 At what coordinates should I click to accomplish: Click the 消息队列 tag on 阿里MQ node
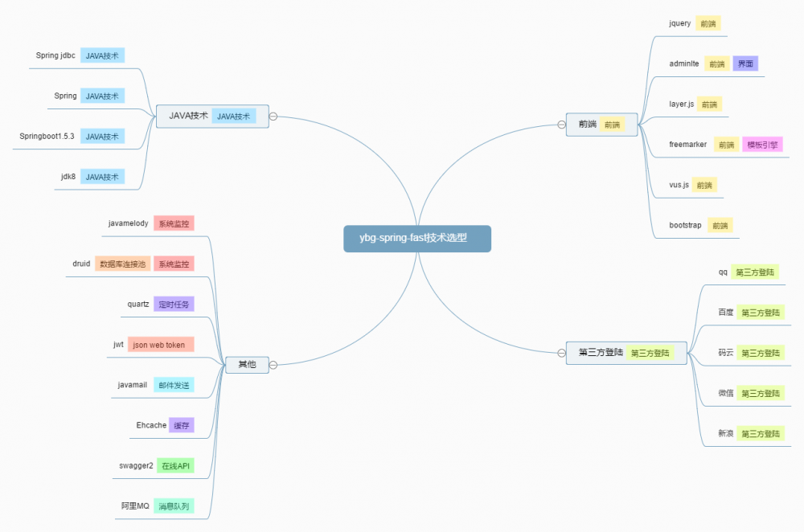pyautogui.click(x=175, y=505)
